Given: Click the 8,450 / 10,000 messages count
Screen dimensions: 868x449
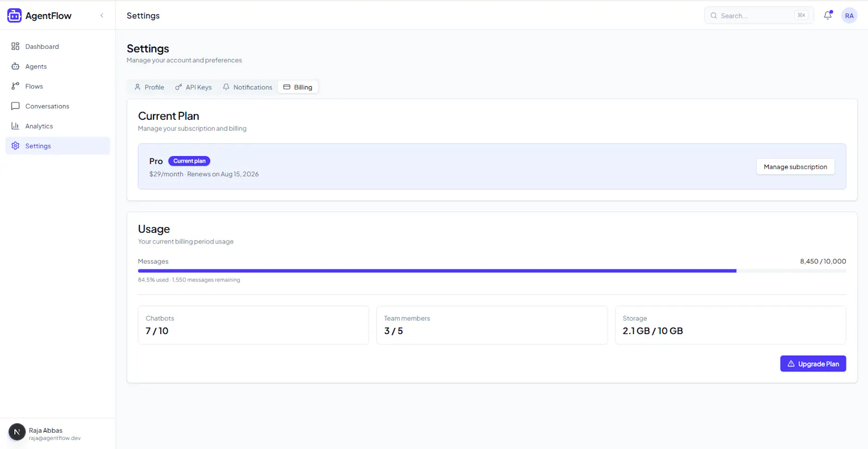Looking at the screenshot, I should pos(823,261).
